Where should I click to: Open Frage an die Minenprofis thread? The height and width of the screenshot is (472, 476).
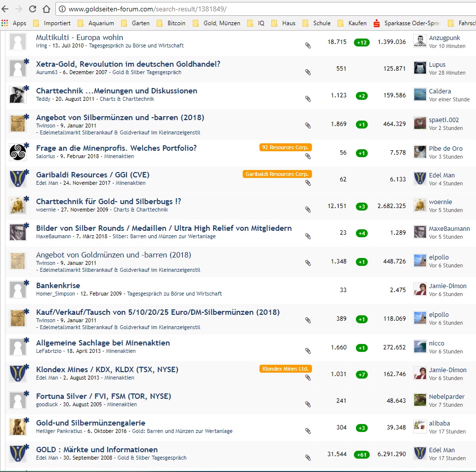(116, 148)
